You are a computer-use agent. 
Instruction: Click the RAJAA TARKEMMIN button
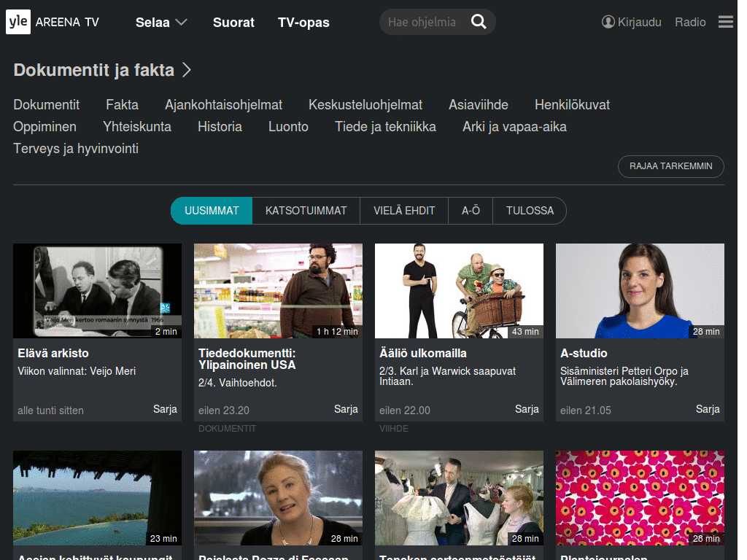[x=671, y=166]
